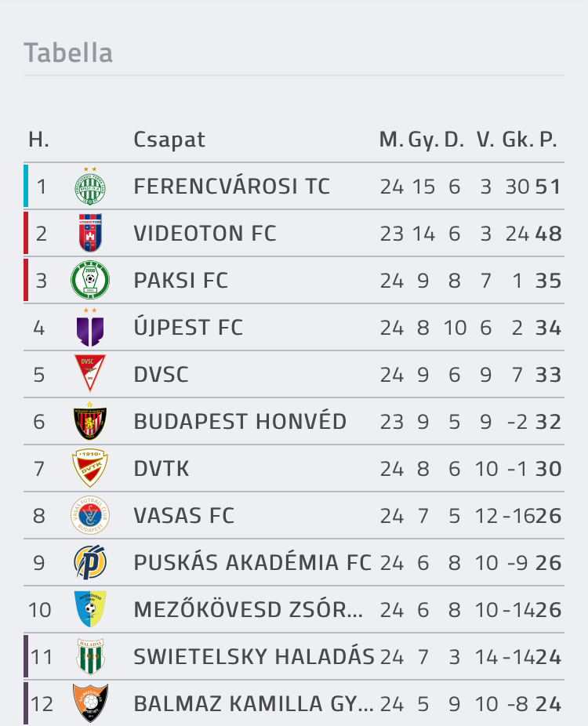Open the FERENCVÁROSI TC team name

231,187
